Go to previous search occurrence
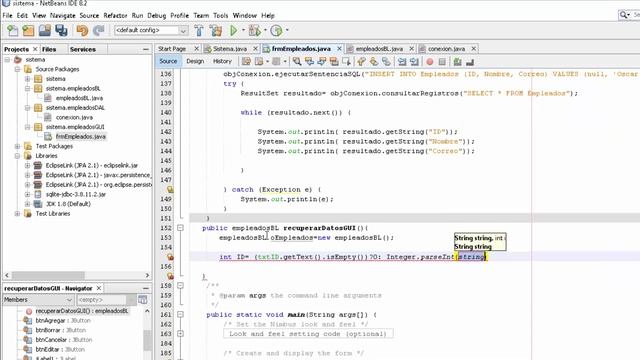The width and height of the screenshot is (640, 360). pyautogui.click(x=309, y=62)
